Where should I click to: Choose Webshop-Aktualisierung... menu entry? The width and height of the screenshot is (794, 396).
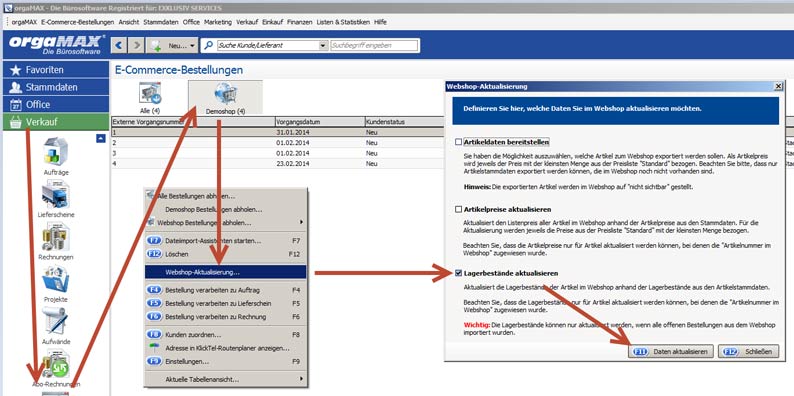[226, 272]
